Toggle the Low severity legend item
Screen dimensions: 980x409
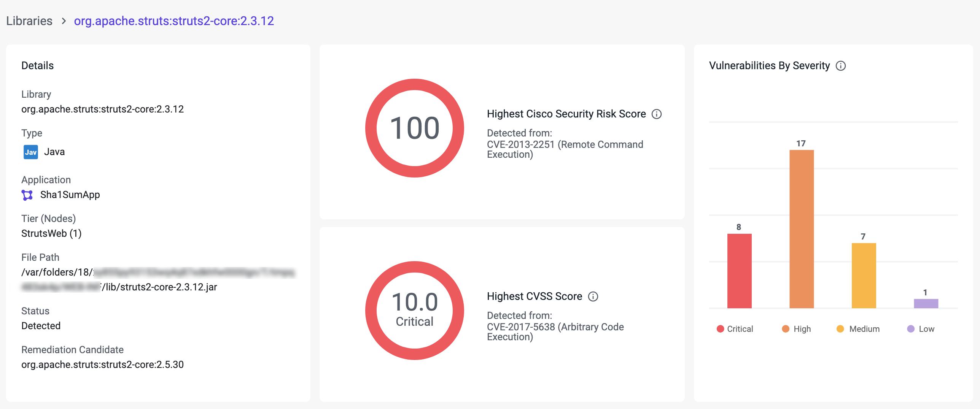click(x=921, y=329)
